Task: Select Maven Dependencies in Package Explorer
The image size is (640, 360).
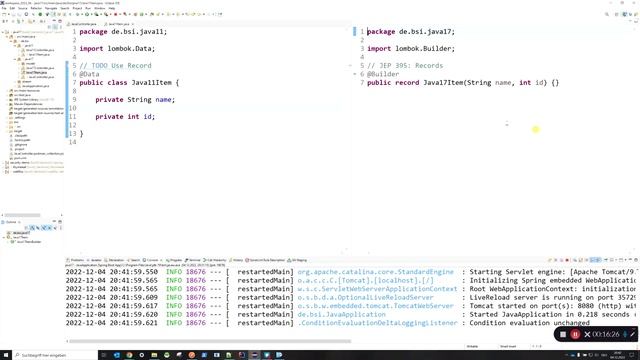Action: [27, 104]
